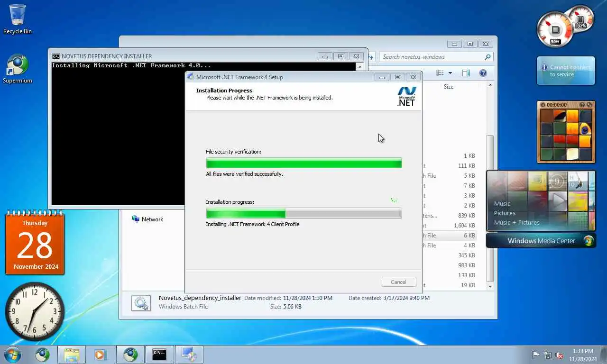The height and width of the screenshot is (364, 607).
Task: Click the Explorer scrollbar up arrow
Action: (490, 85)
